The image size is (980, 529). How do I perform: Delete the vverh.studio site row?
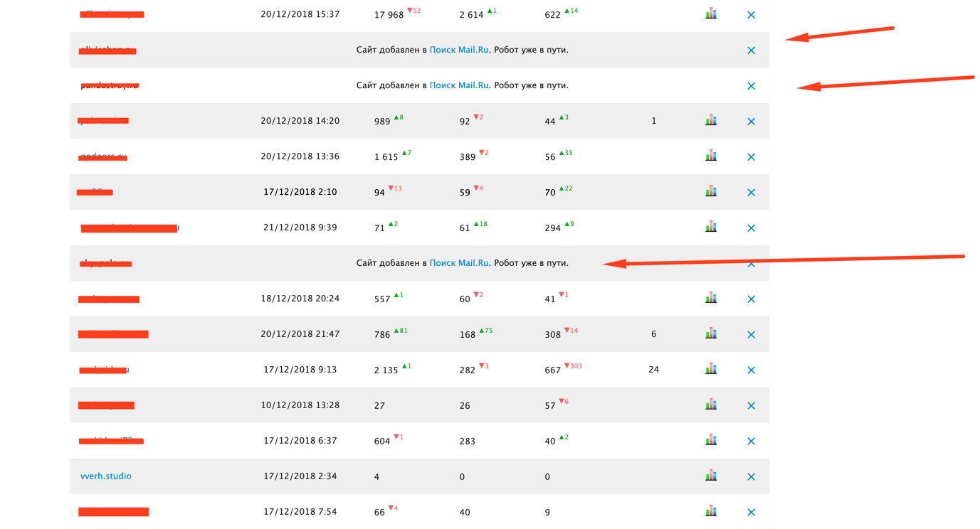click(x=751, y=477)
